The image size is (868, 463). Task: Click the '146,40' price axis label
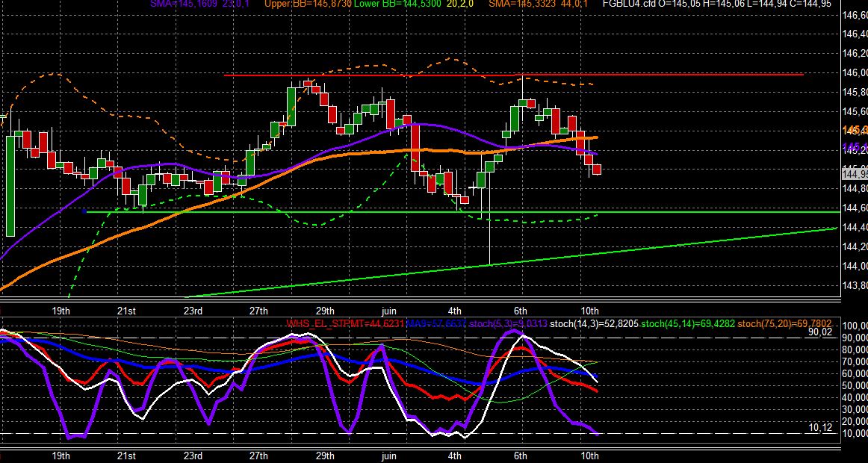pos(854,34)
